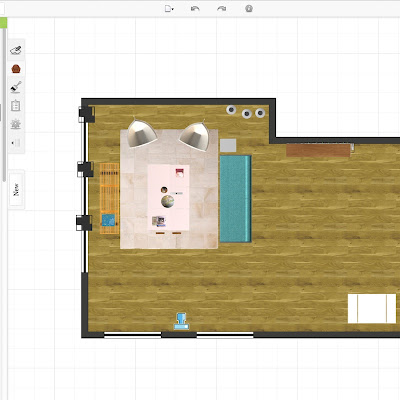Select the brown wall shelf
The width and height of the screenshot is (400, 400).
318,150
